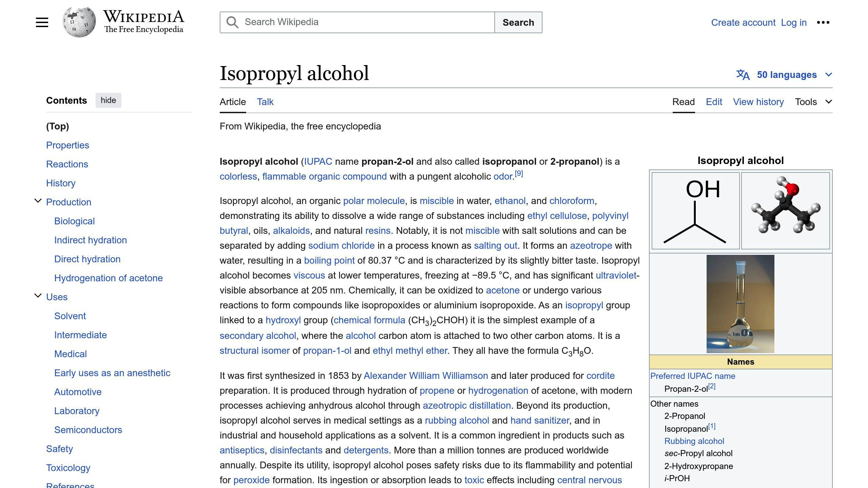Viewport: 868px width, 488px height.
Task: Switch to the Talk tab
Action: [265, 102]
